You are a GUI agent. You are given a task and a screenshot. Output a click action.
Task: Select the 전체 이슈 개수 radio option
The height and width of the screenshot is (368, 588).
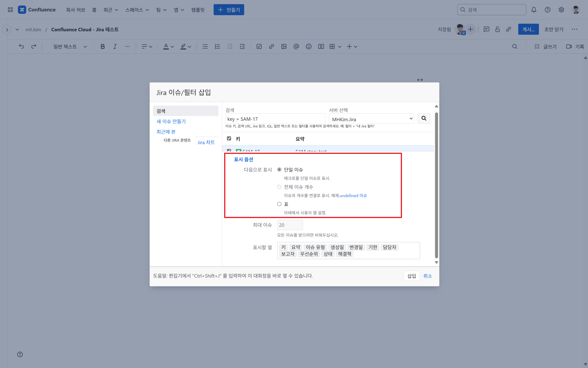279,187
